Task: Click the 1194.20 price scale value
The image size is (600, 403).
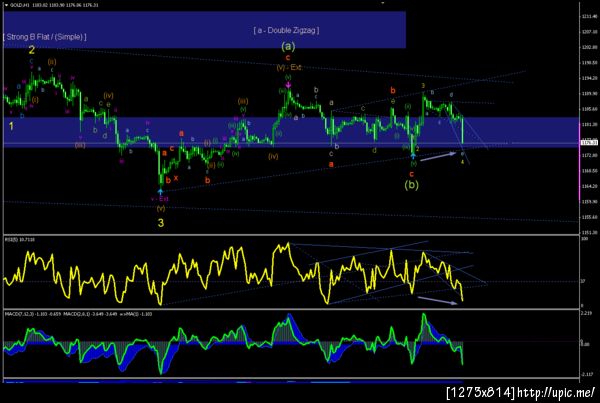Action: pyautogui.click(x=590, y=78)
